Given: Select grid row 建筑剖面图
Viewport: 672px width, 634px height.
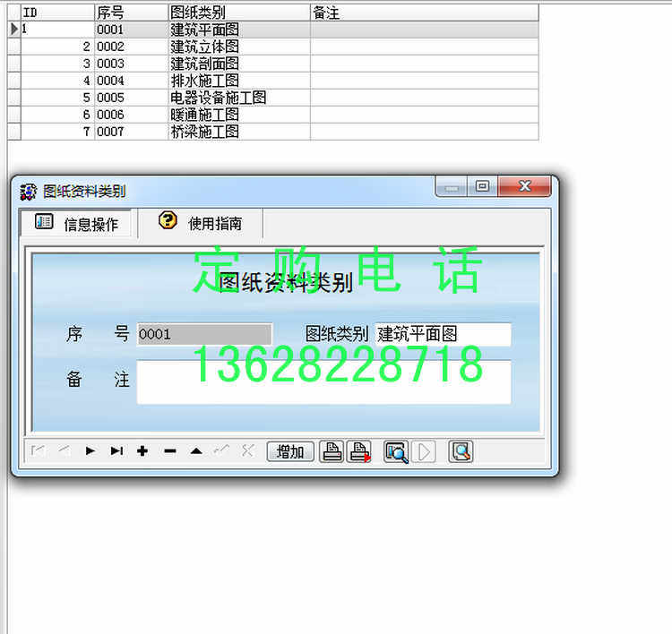Looking at the screenshot, I should tap(273, 64).
